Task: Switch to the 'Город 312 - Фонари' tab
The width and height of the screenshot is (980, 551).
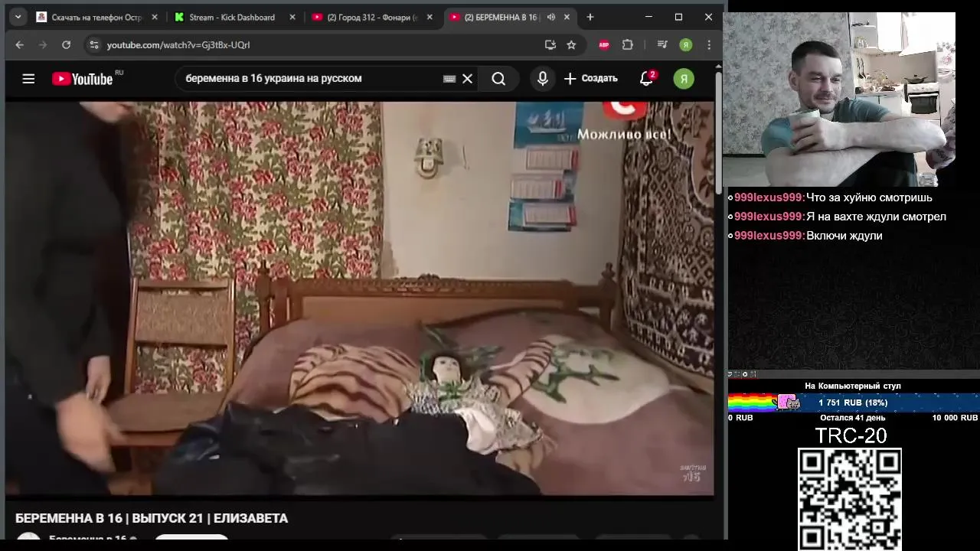Action: click(x=372, y=17)
